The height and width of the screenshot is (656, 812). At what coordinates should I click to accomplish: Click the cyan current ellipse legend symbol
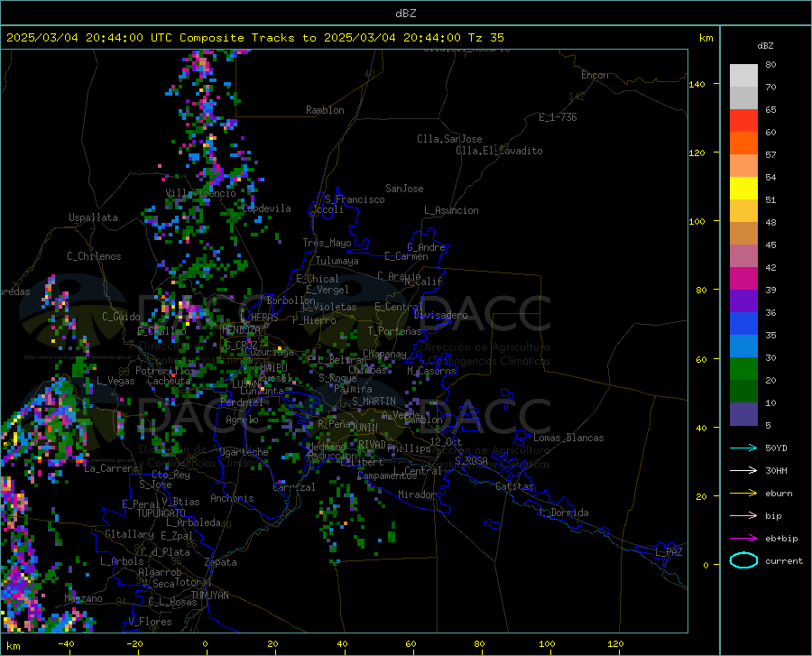point(743,560)
